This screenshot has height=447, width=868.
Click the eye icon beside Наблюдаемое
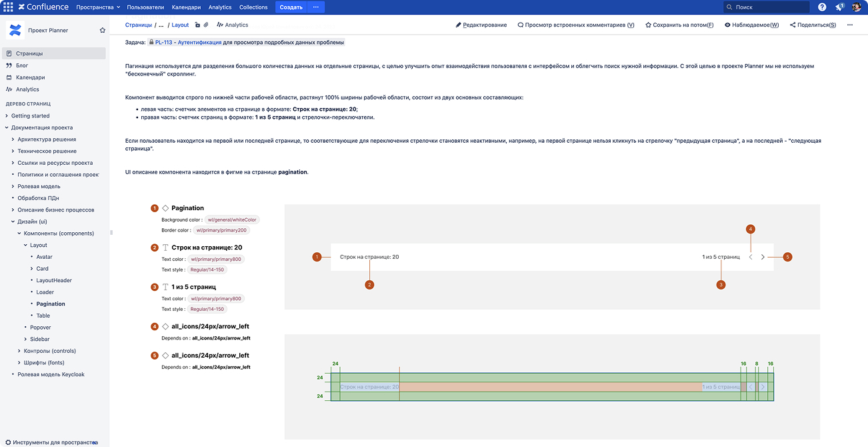pos(727,25)
